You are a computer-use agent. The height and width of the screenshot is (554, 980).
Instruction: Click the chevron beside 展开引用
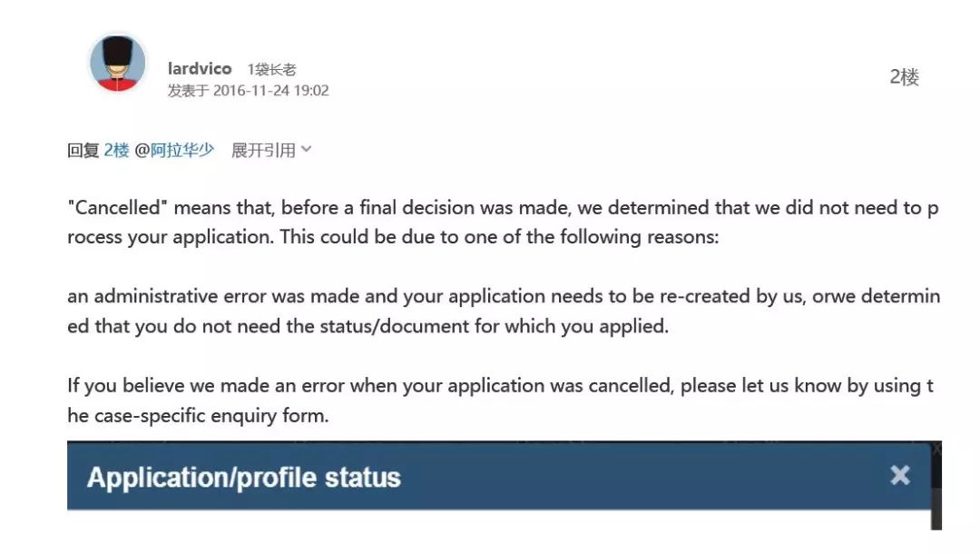click(306, 149)
